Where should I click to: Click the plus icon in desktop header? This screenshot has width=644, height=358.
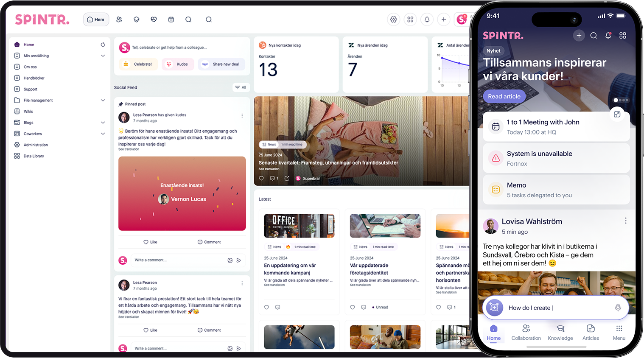click(443, 20)
